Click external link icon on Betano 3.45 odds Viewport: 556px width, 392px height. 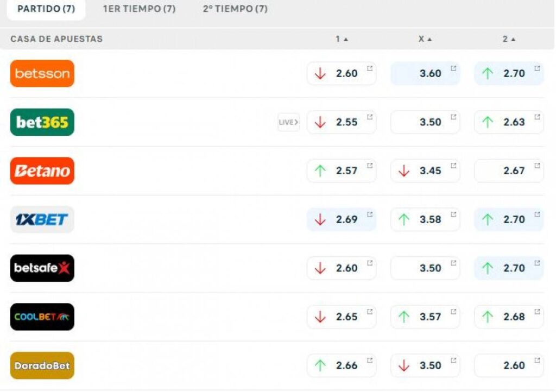tap(453, 166)
